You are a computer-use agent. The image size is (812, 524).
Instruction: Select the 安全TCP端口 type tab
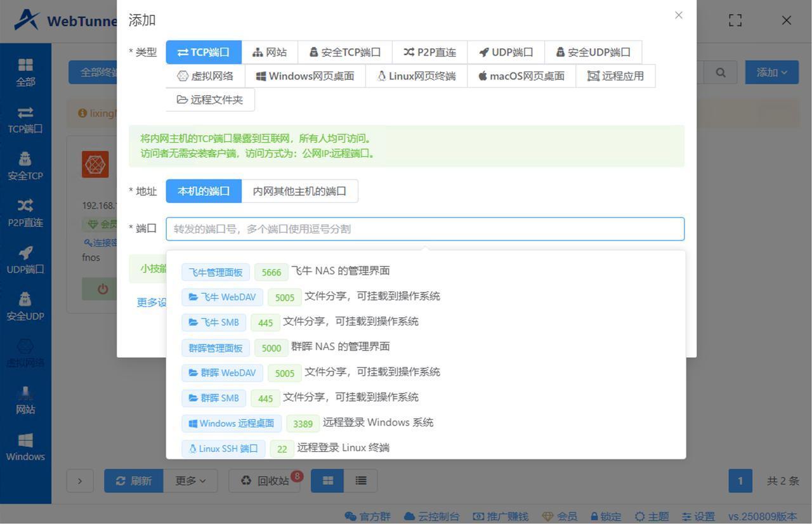coord(345,52)
